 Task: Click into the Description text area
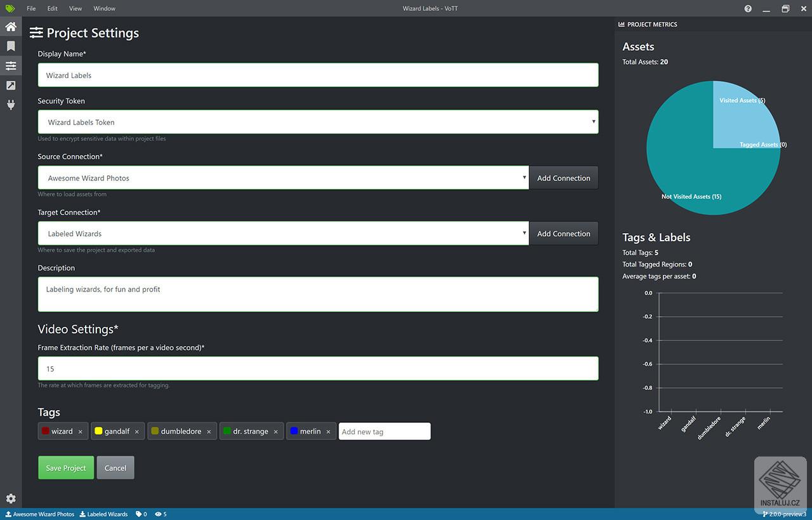pos(318,294)
